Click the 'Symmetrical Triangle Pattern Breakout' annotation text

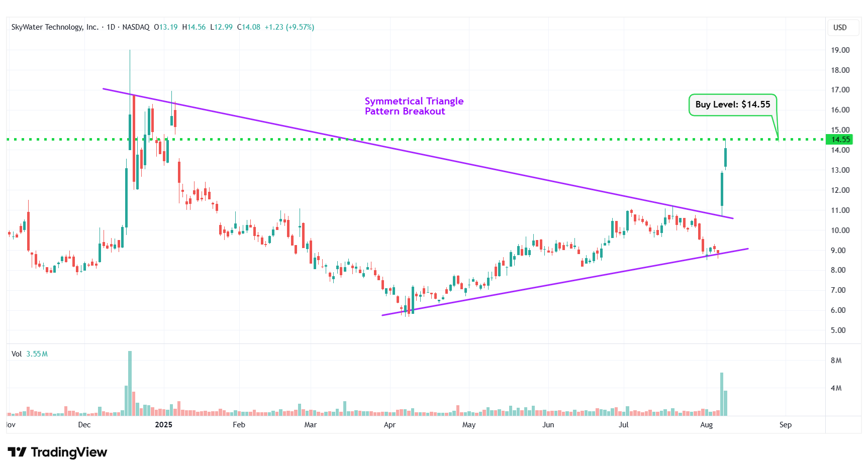(x=414, y=106)
